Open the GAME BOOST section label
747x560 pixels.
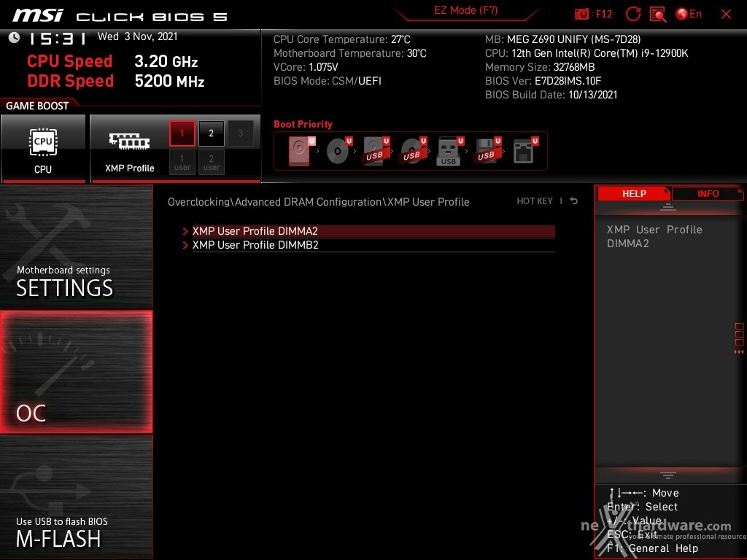37,106
